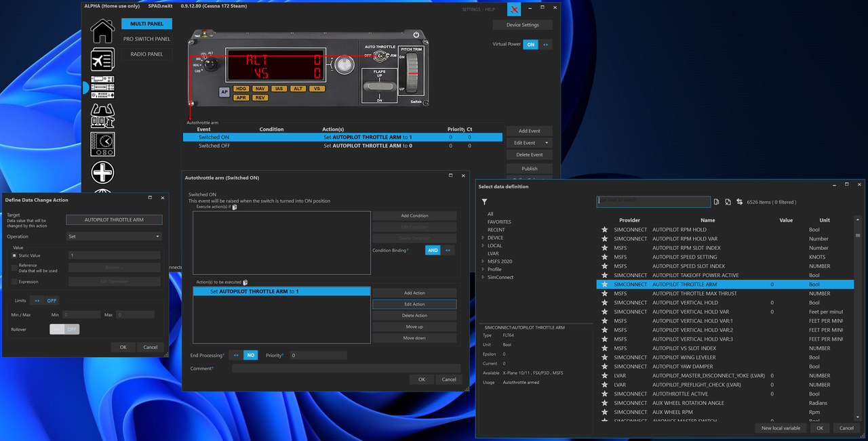Expand the SimConnect tree node
The image size is (868, 441).
(483, 277)
